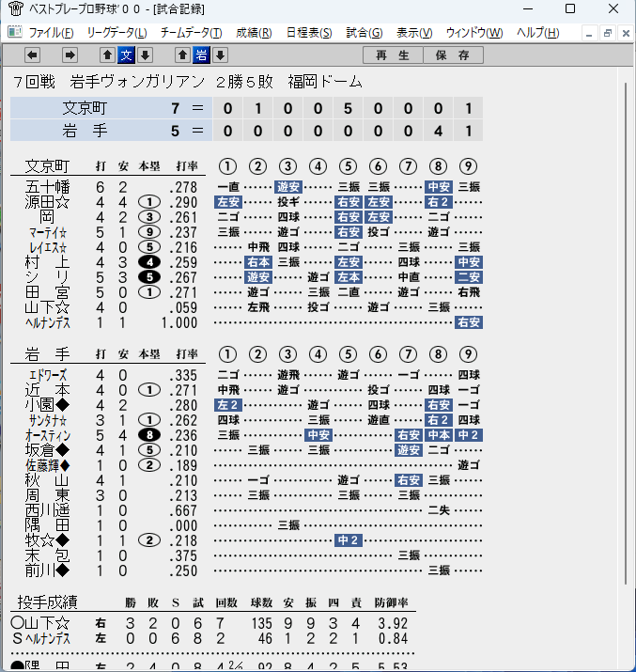Open the リーグデータ(L) menu
Image resolution: width=636 pixels, height=672 pixels.
tap(116, 33)
